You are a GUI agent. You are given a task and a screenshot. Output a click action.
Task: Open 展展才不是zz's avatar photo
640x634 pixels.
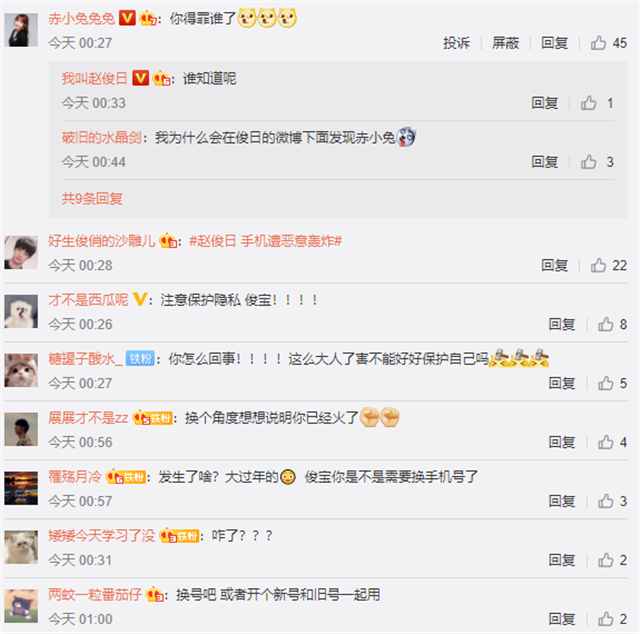(x=21, y=429)
